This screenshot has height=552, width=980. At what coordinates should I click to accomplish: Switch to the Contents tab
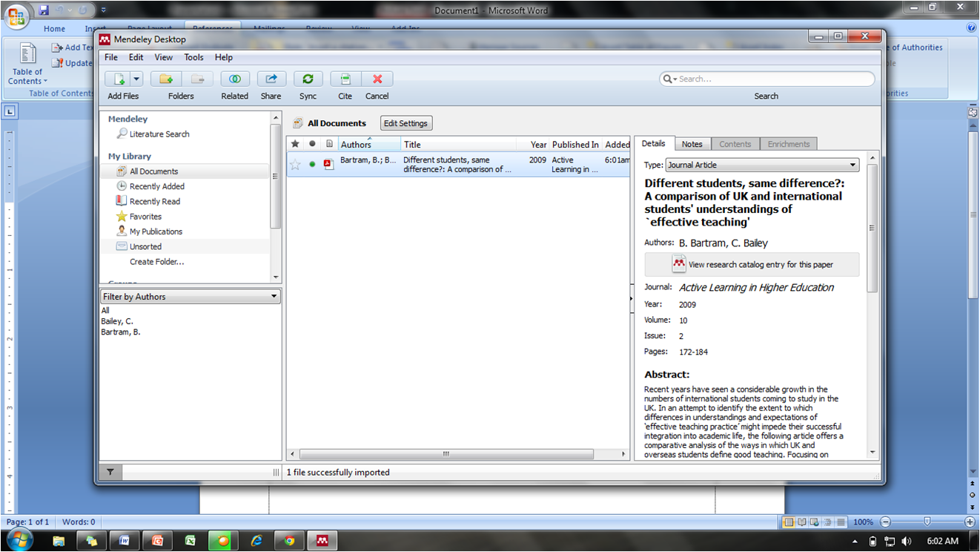[x=735, y=144]
